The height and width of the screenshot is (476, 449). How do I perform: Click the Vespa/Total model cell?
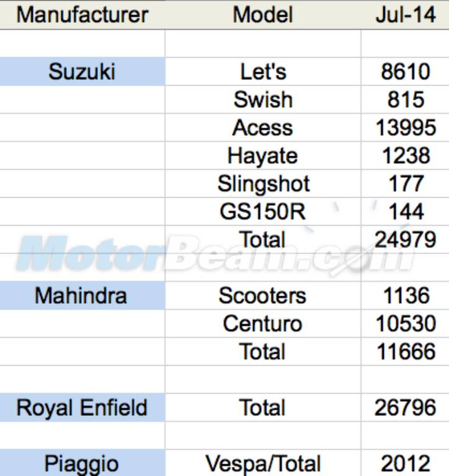pyautogui.click(x=263, y=463)
